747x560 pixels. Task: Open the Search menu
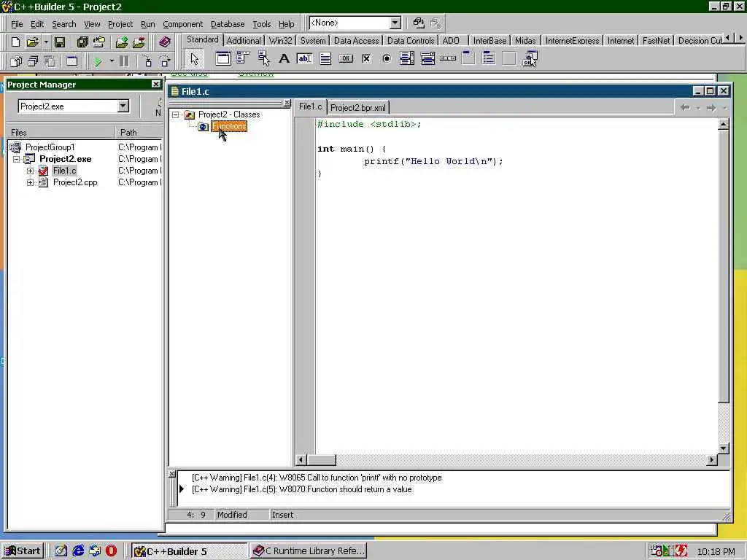64,24
